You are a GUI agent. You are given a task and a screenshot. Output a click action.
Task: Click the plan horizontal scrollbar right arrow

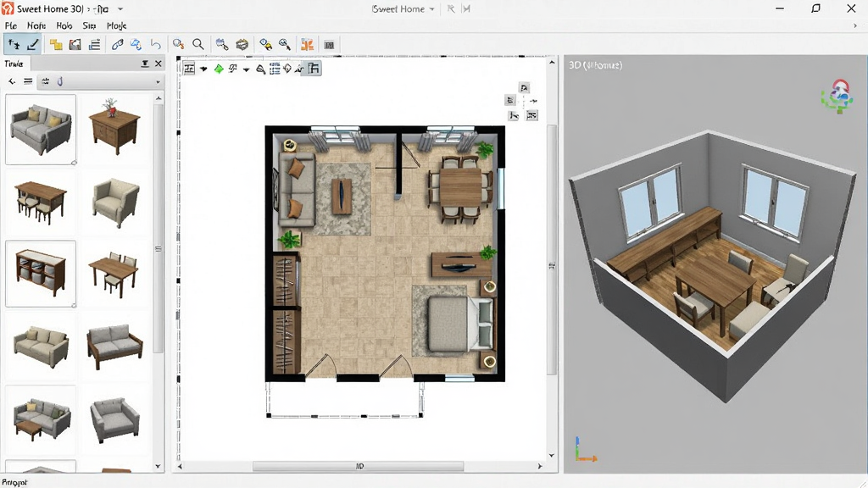pos(540,467)
